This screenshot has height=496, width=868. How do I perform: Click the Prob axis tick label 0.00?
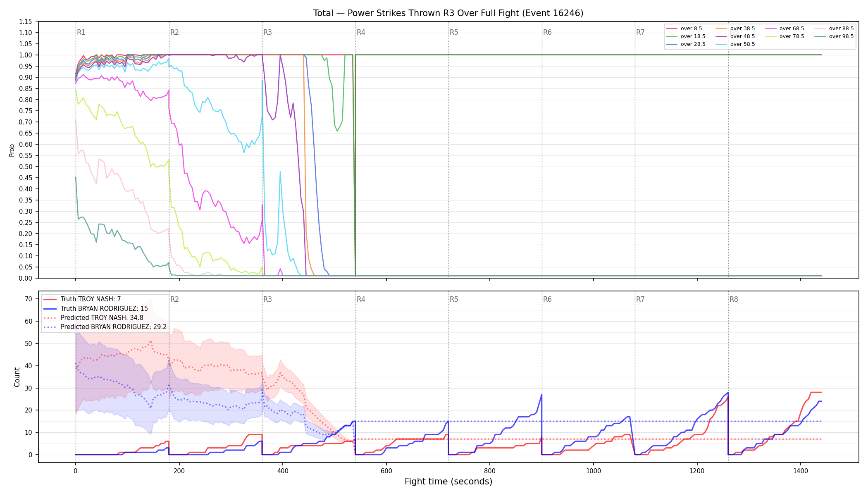coord(26,278)
